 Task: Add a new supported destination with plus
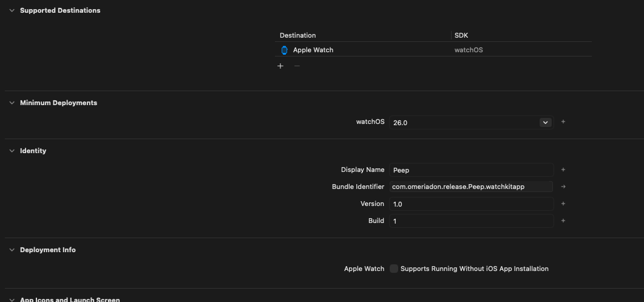(280, 66)
